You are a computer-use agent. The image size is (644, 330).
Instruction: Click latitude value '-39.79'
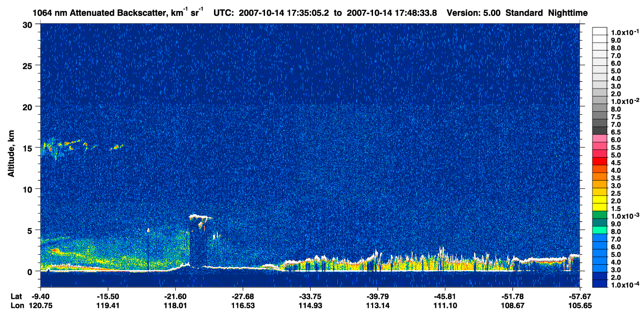(x=377, y=296)
